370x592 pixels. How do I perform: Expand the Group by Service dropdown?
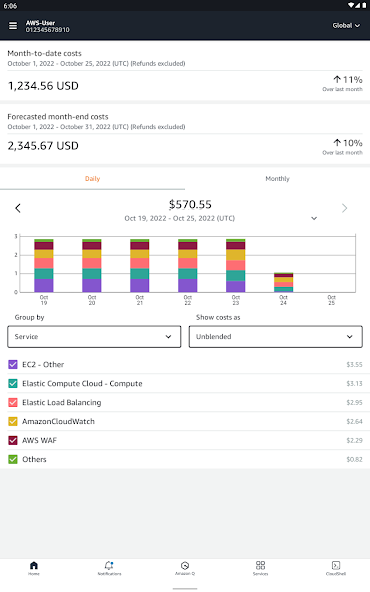[x=94, y=337]
